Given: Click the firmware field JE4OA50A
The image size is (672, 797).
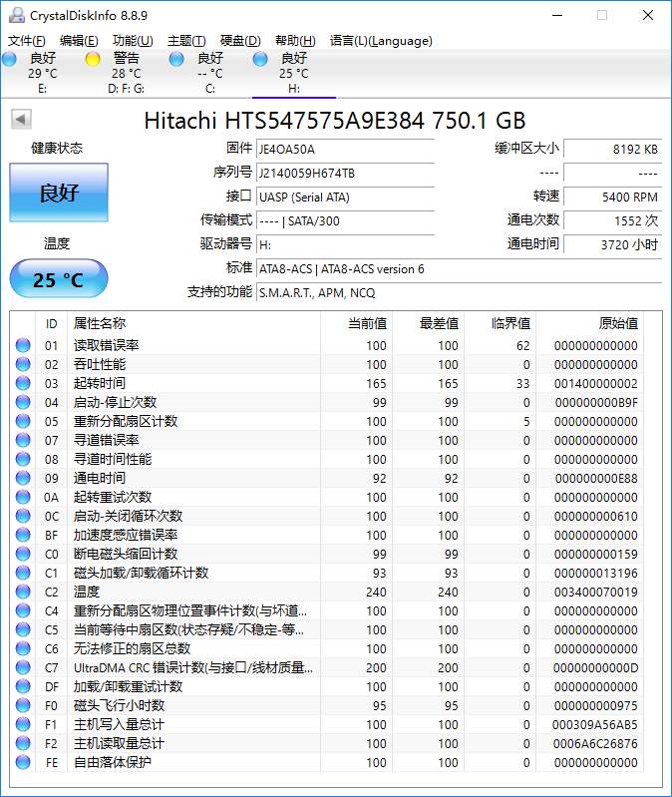Looking at the screenshot, I should (345, 149).
